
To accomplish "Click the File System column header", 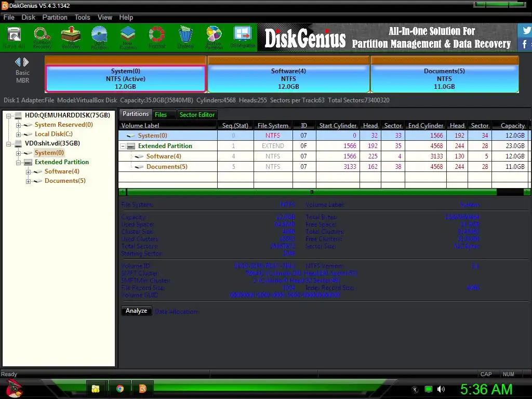I will point(273,126).
